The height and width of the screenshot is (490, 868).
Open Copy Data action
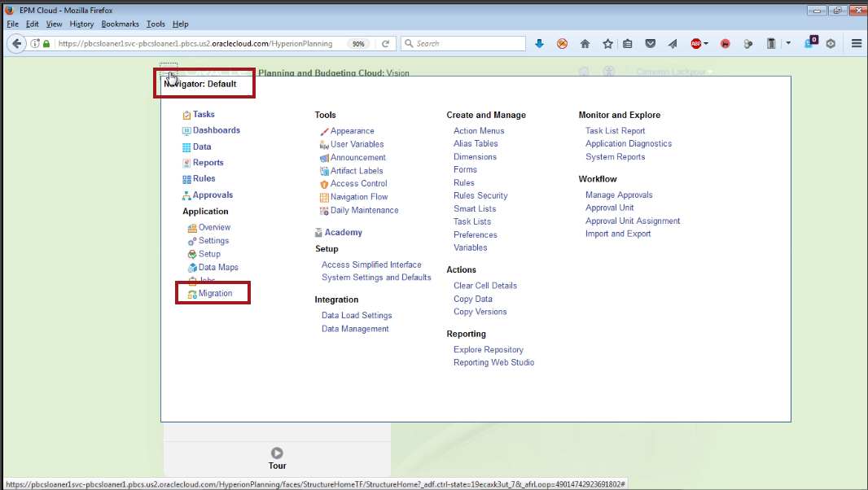click(473, 300)
